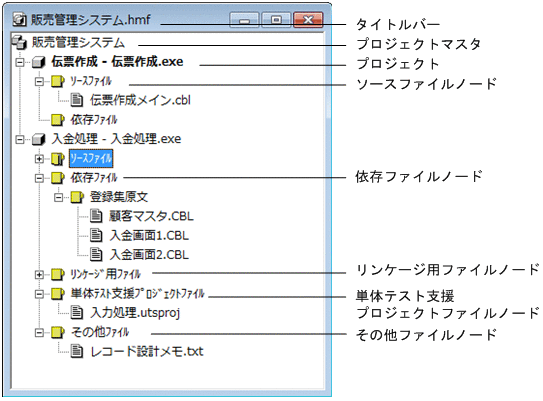This screenshot has width=543, height=401.
Task: Collapse the 入金処理 - 入金処理.exe project
Action: tap(20, 140)
